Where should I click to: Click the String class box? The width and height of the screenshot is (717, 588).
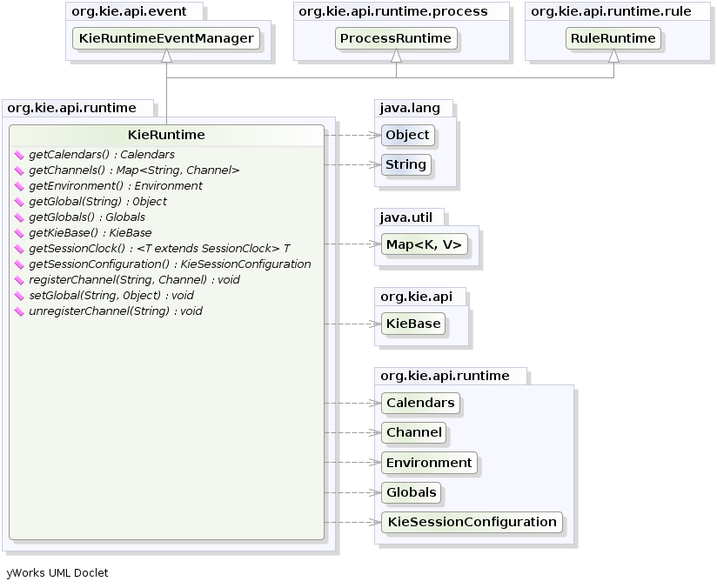point(405,164)
